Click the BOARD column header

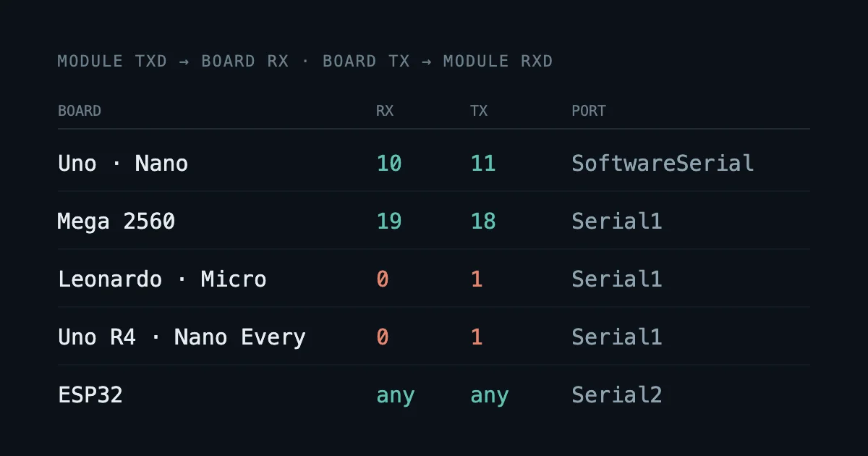[80, 111]
